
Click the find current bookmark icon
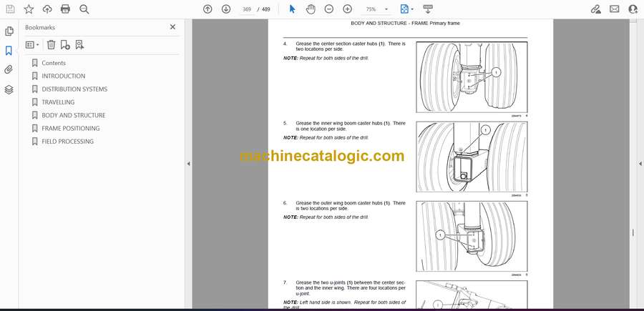[x=79, y=45]
